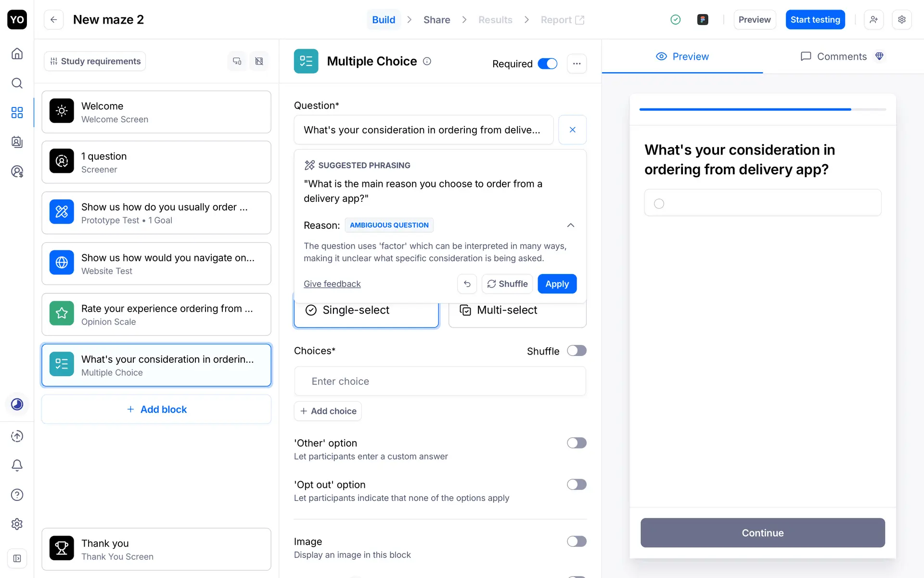The image size is (924, 578).
Task: Open the notifications bell icon
Action: click(x=17, y=465)
